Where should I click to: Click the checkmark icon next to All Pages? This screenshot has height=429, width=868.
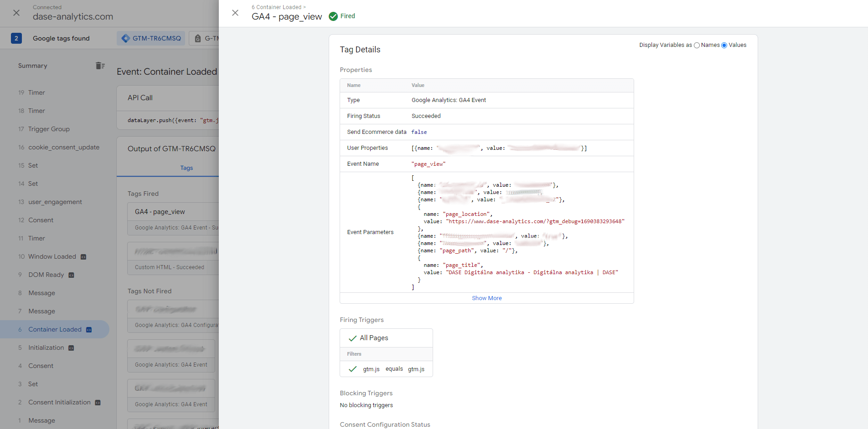coord(352,338)
